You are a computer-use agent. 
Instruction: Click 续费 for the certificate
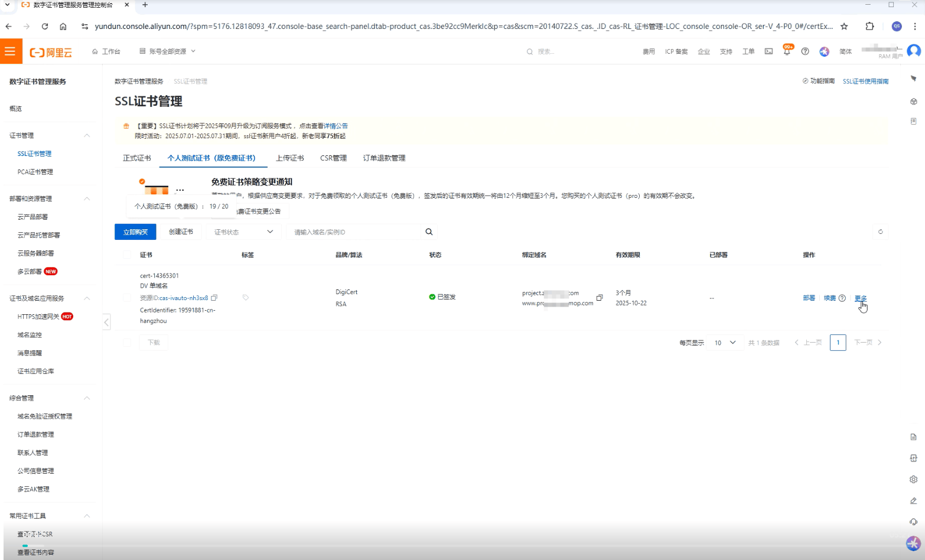coord(830,298)
